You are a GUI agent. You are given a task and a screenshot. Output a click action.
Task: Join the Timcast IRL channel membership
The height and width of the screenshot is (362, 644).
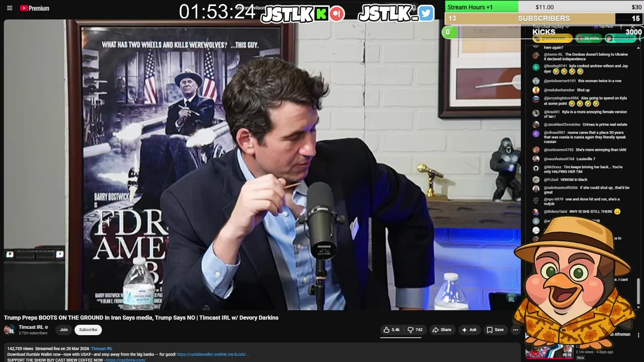coord(64,330)
